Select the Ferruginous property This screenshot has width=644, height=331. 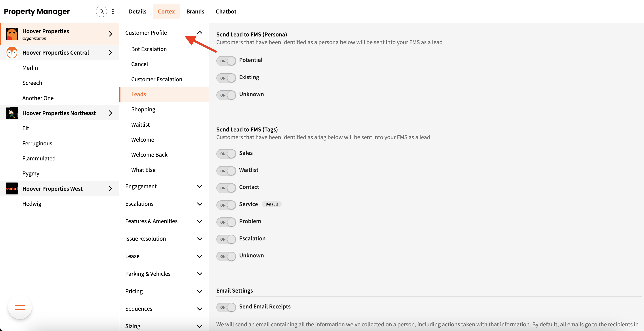pyautogui.click(x=37, y=143)
